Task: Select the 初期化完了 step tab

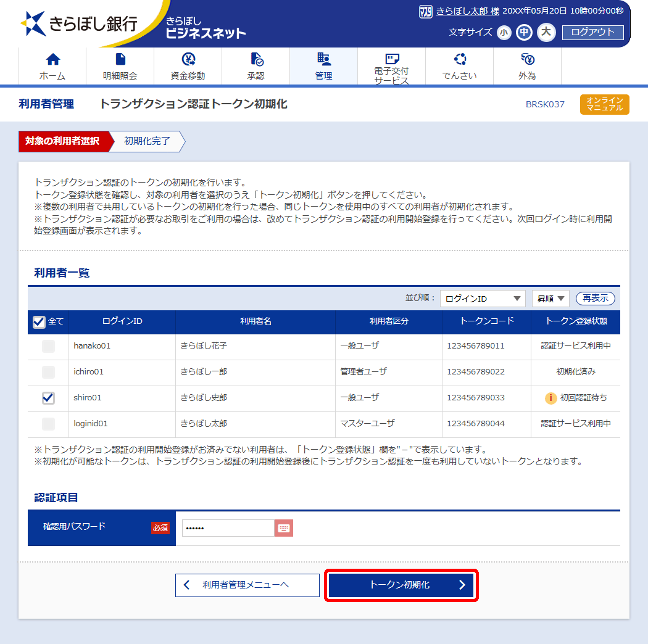Action: (x=147, y=141)
